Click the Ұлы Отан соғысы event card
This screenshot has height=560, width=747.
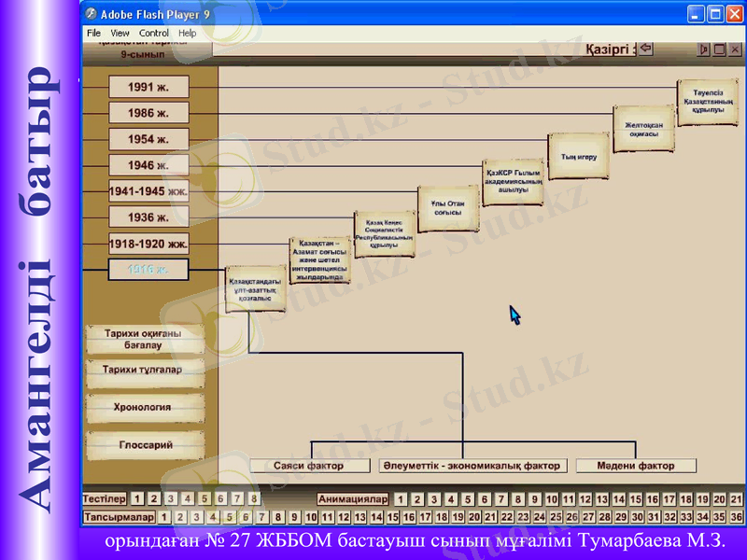coord(447,208)
